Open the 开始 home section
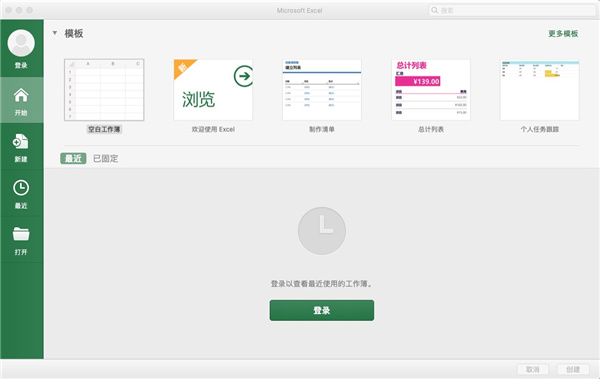Screen dimensions: 600x379 coord(21,100)
